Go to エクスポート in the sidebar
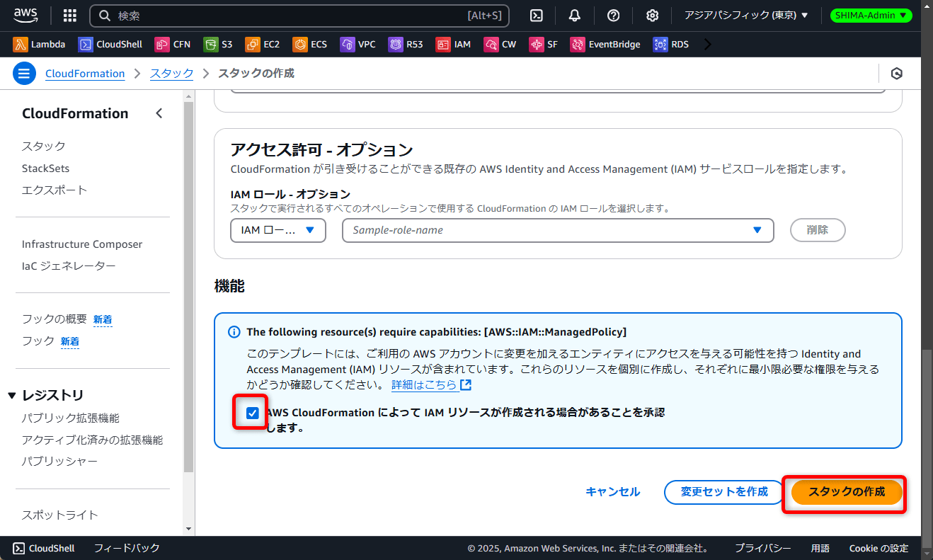 click(55, 190)
